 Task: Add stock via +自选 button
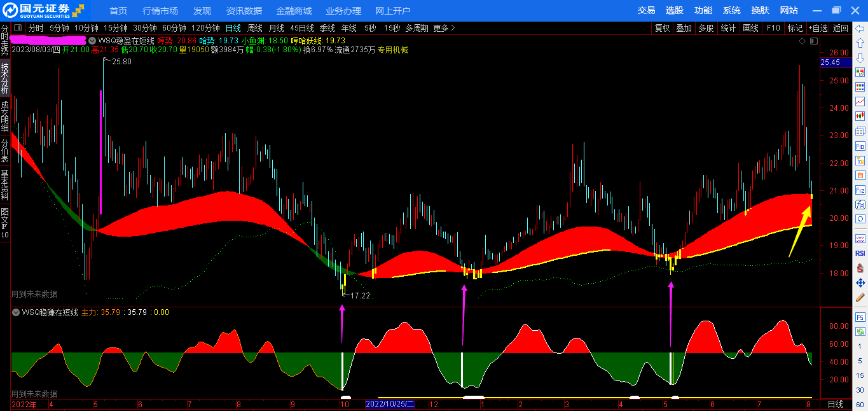click(818, 28)
